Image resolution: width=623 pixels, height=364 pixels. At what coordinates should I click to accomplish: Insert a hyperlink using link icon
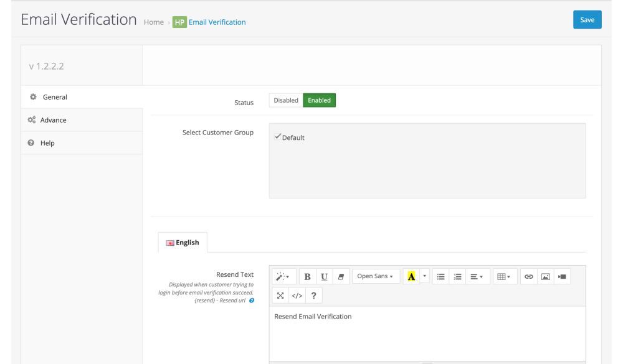(x=529, y=277)
